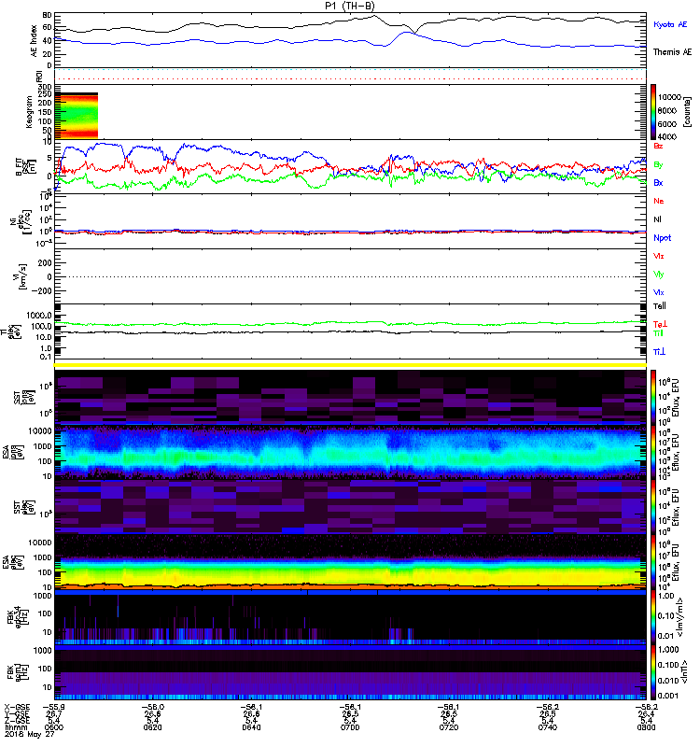
Task: Select the Themis AE legend label
Action: pyautogui.click(x=670, y=52)
